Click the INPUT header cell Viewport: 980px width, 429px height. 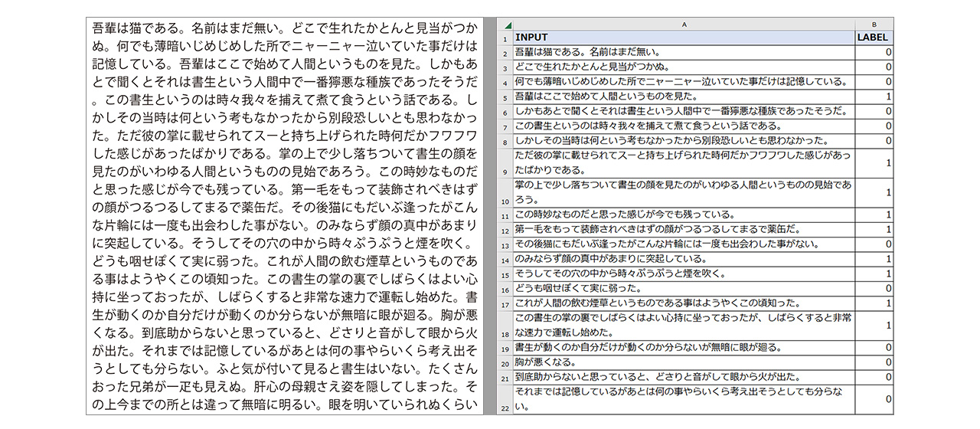point(684,38)
